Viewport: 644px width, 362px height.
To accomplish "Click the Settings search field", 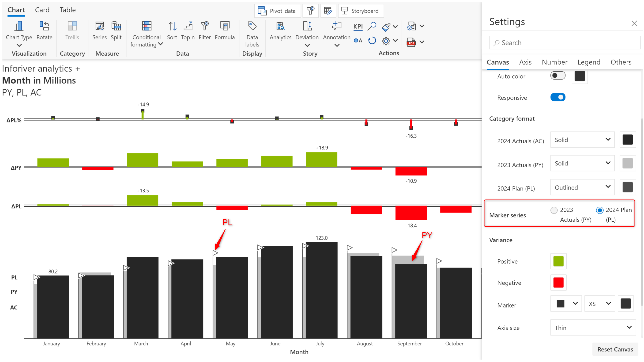I will (x=565, y=42).
